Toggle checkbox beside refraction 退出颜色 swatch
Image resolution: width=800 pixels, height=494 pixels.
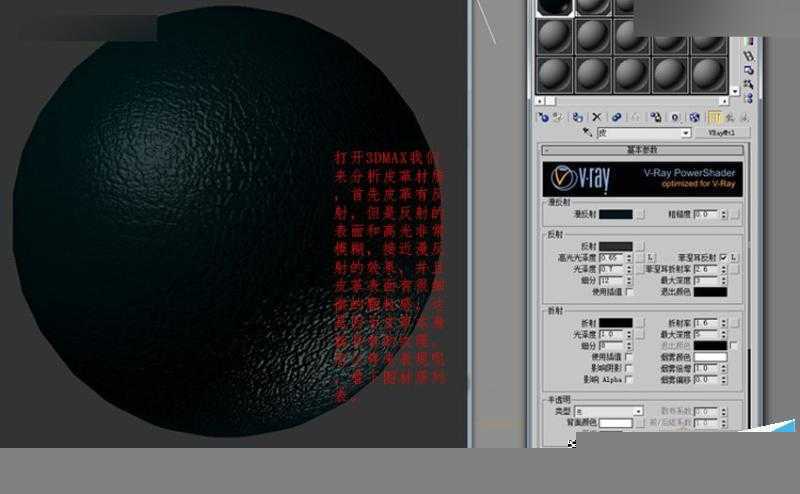(x=734, y=345)
